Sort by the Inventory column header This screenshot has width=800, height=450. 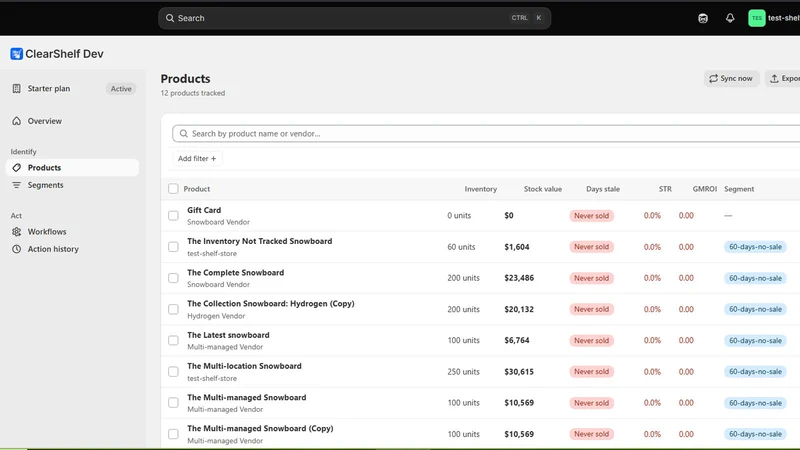tap(481, 189)
